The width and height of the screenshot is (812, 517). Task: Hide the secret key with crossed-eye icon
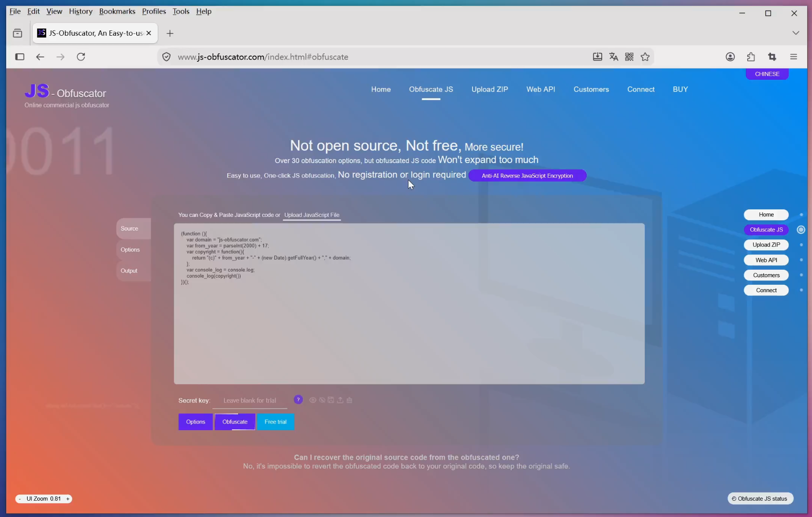pyautogui.click(x=322, y=400)
